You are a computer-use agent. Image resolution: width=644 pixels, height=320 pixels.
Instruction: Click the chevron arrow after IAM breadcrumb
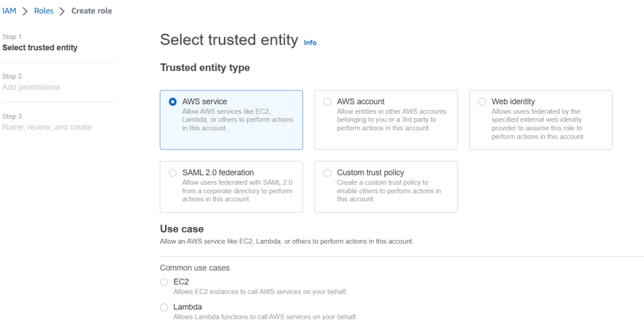(x=25, y=11)
